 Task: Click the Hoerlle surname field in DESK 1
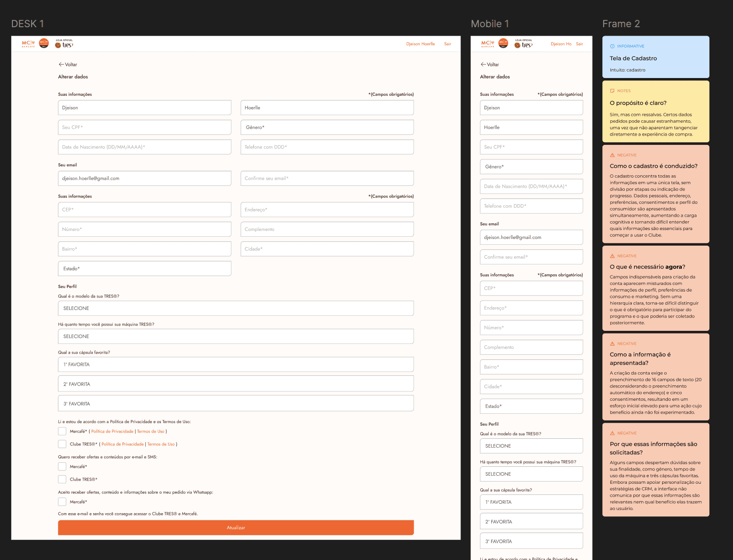click(327, 108)
